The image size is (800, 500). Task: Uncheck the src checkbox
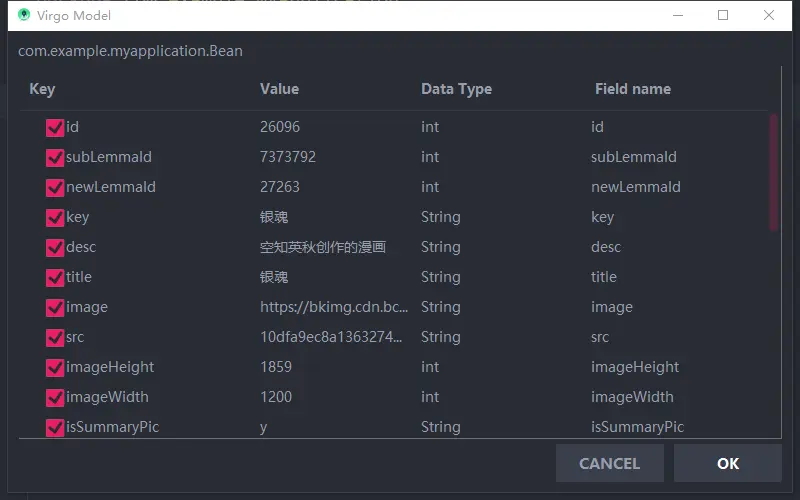pos(55,338)
